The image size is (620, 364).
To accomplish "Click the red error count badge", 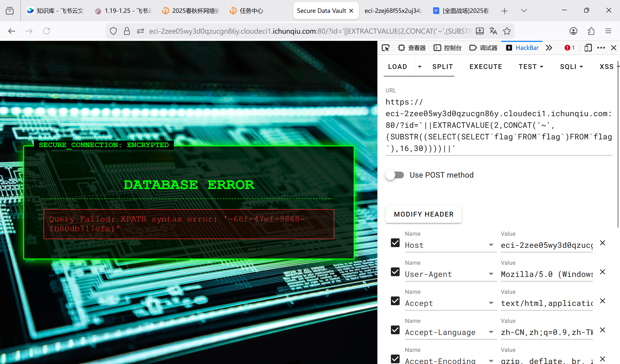I will (x=569, y=48).
